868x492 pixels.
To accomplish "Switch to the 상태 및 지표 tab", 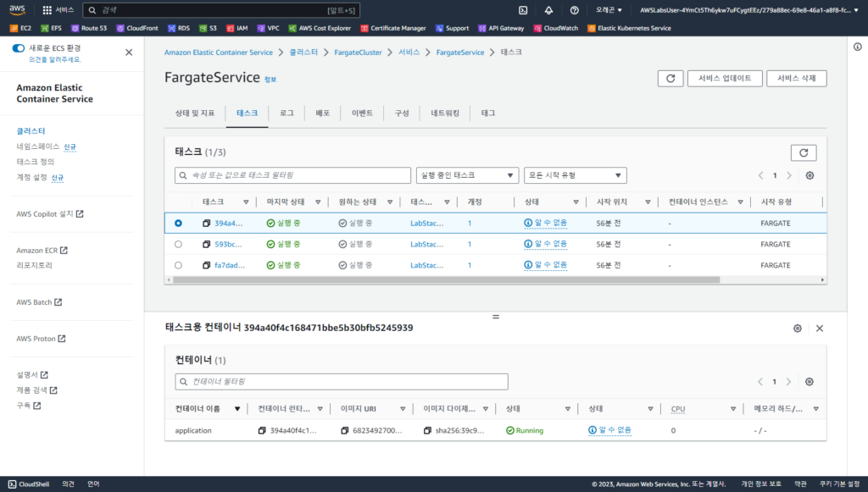I will pyautogui.click(x=195, y=113).
